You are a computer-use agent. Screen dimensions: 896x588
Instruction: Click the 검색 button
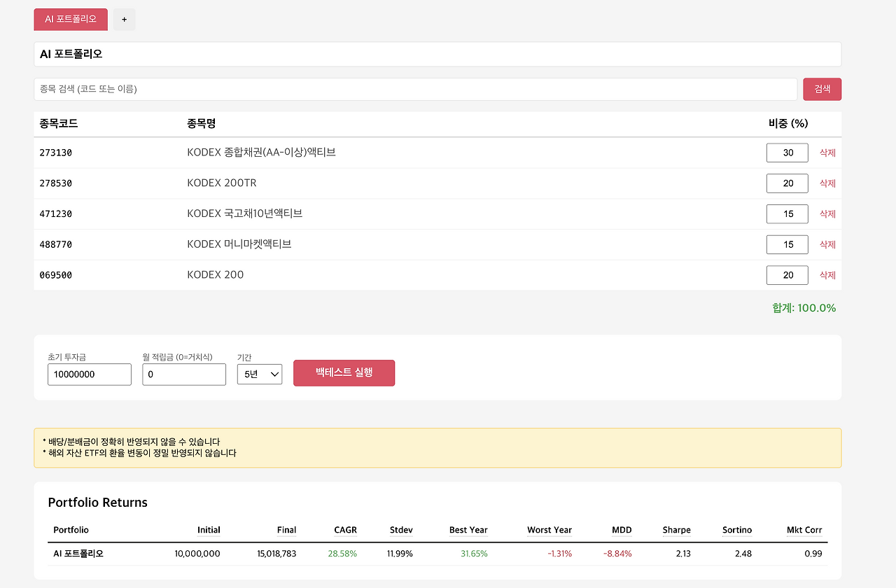coord(822,89)
